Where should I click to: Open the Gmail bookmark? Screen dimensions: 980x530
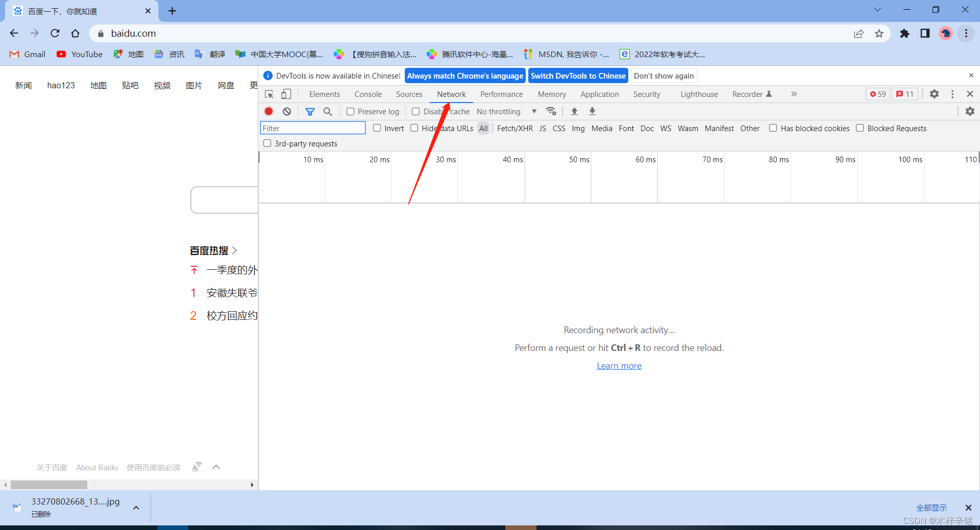click(28, 54)
